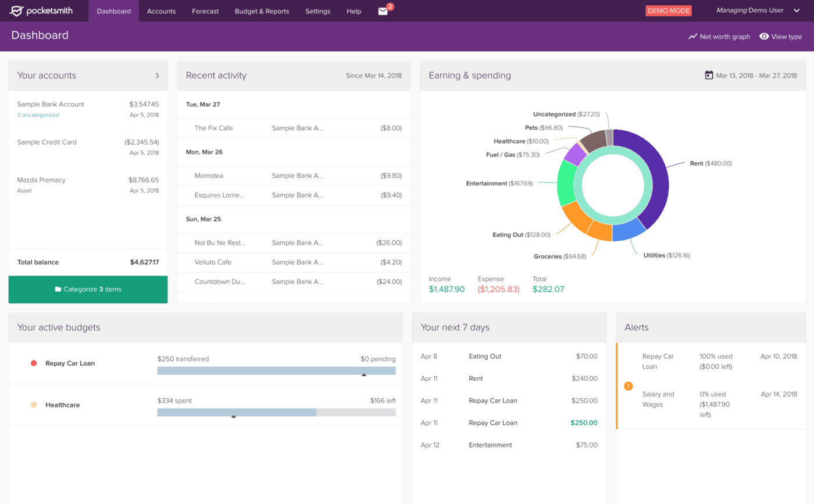Go to the Accounts tab

click(x=161, y=11)
